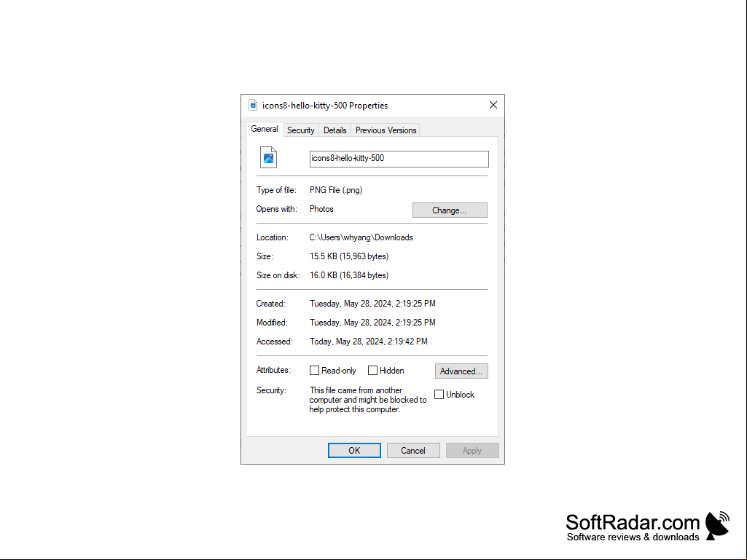Image resolution: width=747 pixels, height=560 pixels.
Task: Click the window title text in the title bar
Action: [325, 106]
